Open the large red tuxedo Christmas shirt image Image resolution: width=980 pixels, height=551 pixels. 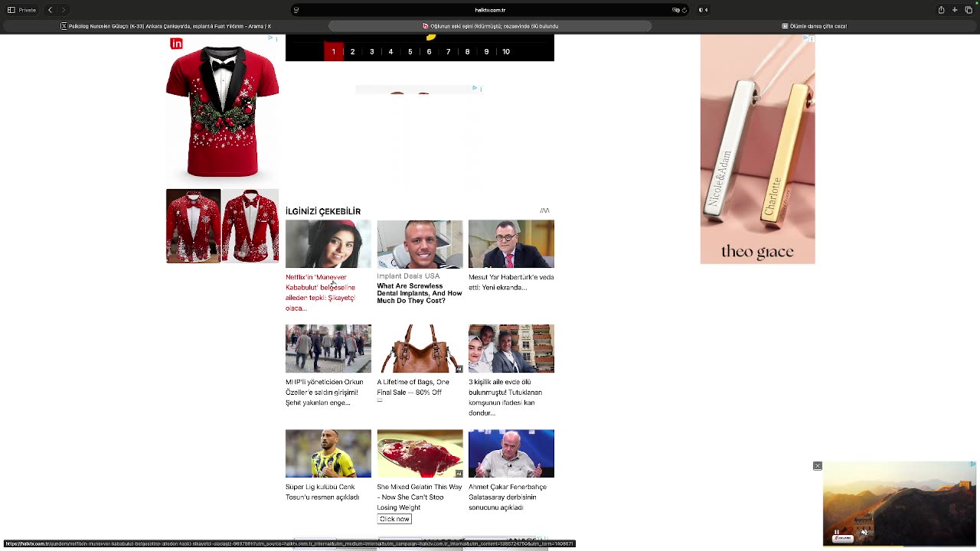pos(222,111)
